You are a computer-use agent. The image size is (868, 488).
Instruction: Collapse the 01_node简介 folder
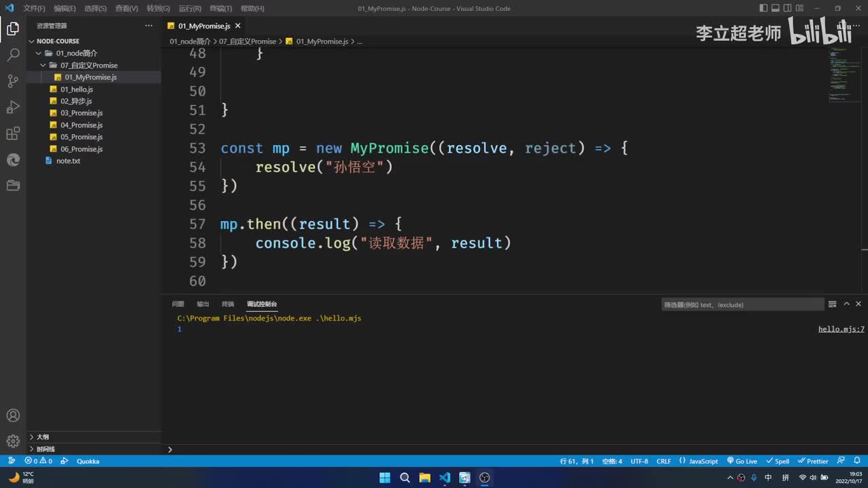tap(94, 53)
